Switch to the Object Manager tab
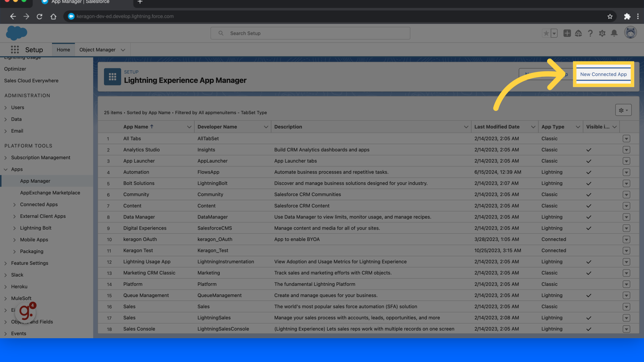The width and height of the screenshot is (644, 362). coord(97,50)
